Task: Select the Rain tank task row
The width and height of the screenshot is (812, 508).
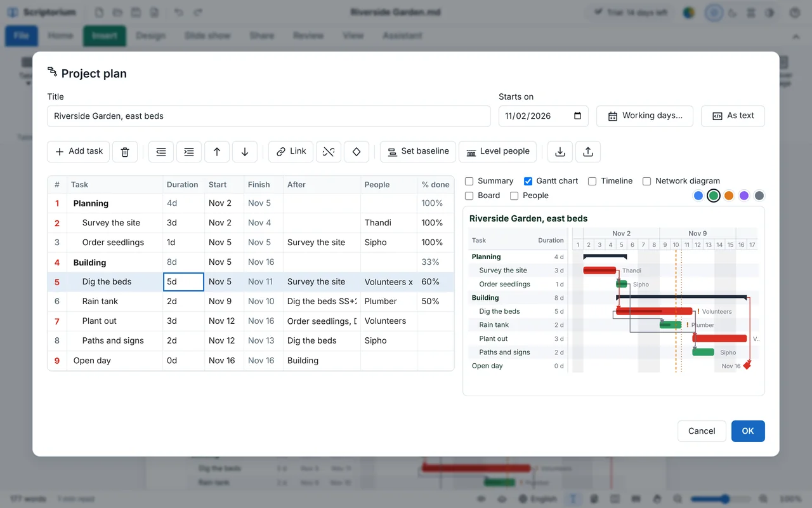Action: (x=251, y=302)
